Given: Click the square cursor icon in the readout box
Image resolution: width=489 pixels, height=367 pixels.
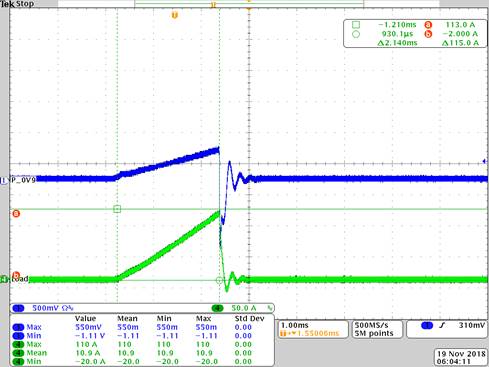Looking at the screenshot, I should pyautogui.click(x=356, y=25).
